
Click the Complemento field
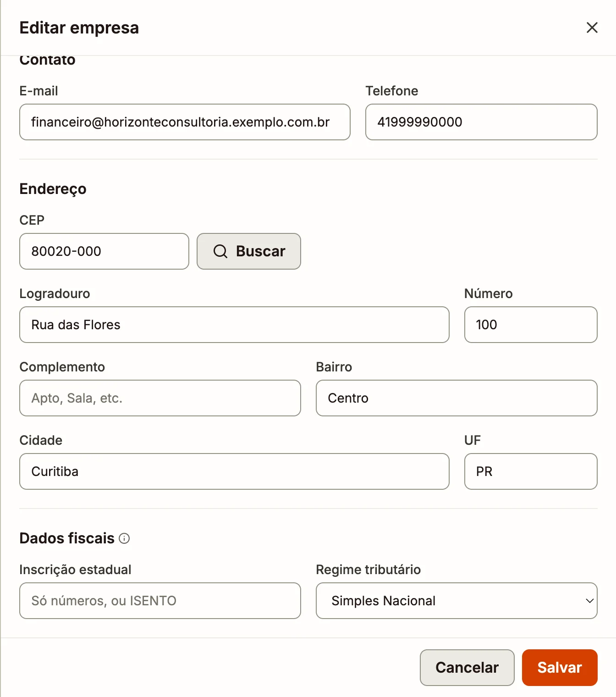coord(160,398)
